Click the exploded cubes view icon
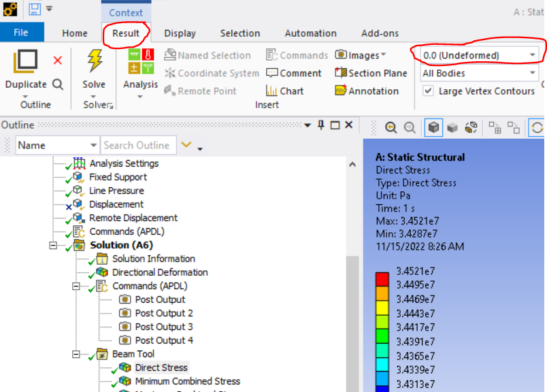The width and height of the screenshot is (547, 392). [x=471, y=127]
